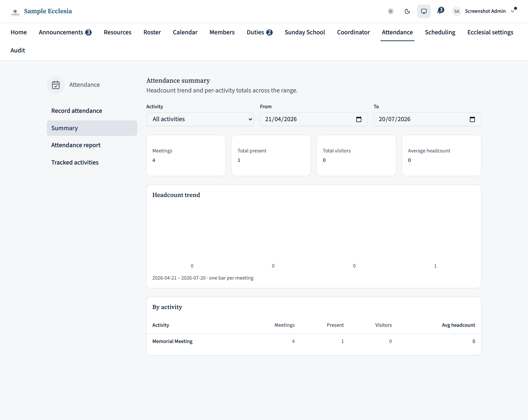The width and height of the screenshot is (528, 420).
Task: Open the Calendar tab
Action: (185, 32)
